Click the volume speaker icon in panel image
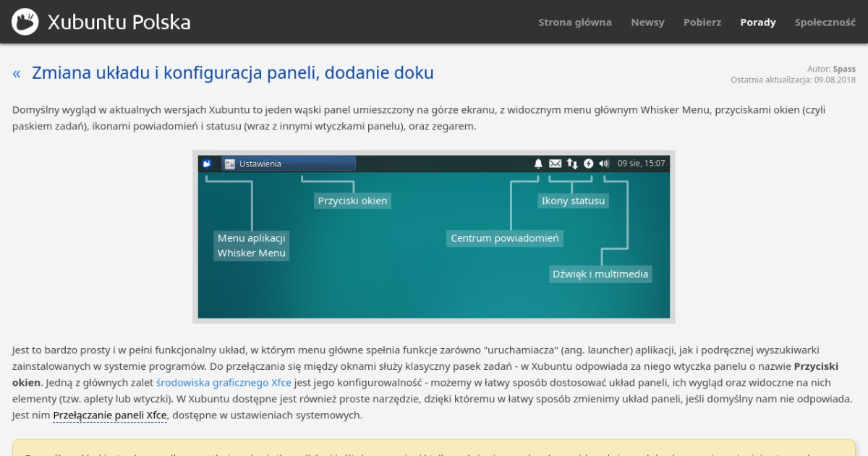This screenshot has height=456, width=868. tap(604, 164)
